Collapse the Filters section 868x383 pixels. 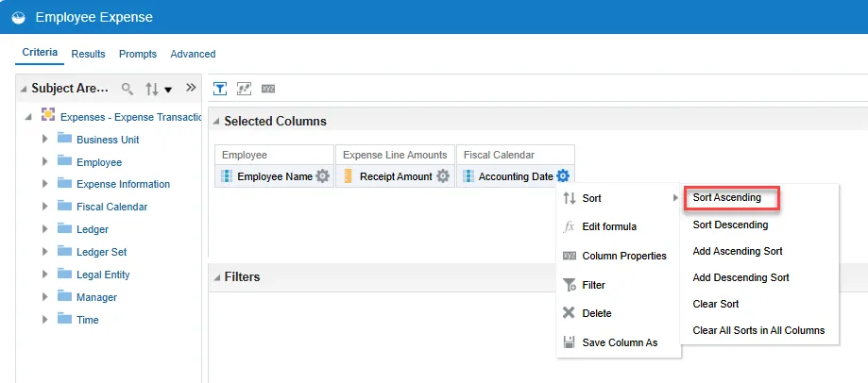[216, 277]
